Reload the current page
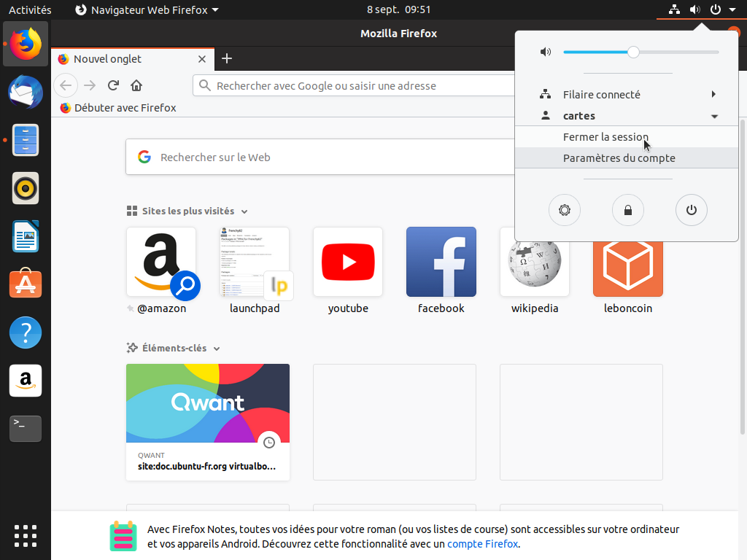747x560 pixels. tap(113, 86)
